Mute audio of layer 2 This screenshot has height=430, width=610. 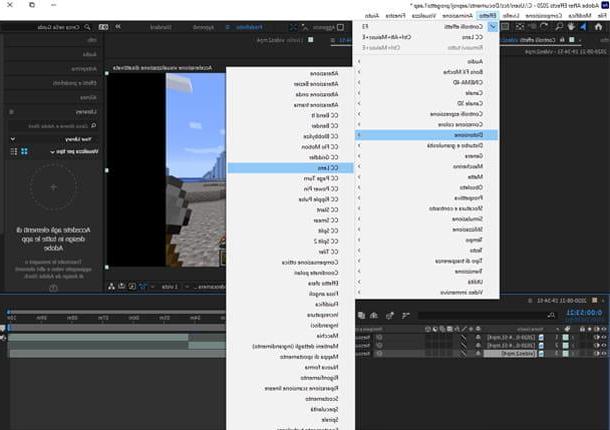click(x=597, y=345)
